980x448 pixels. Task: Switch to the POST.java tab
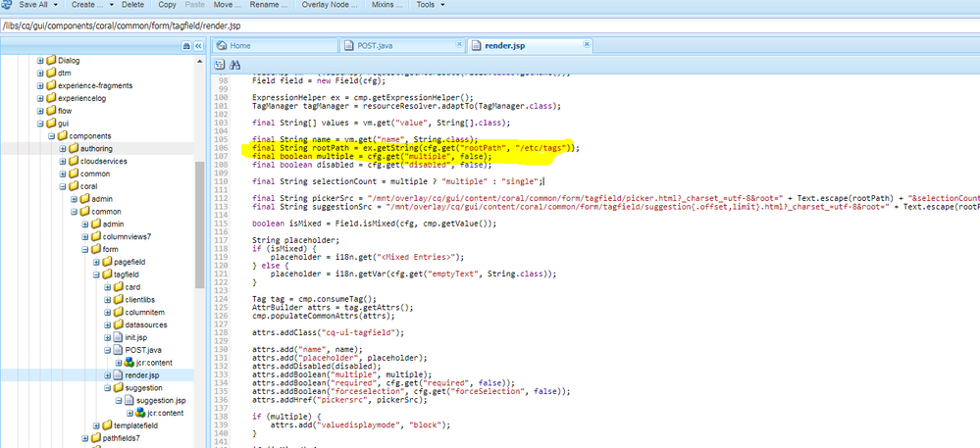click(x=375, y=46)
